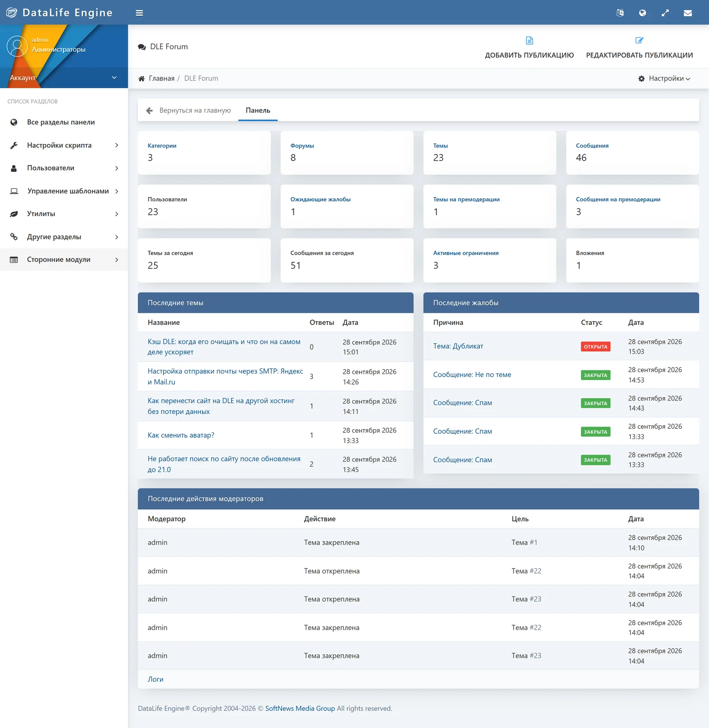
Task: Expand the Сторонние модули chevron
Action: point(117,260)
